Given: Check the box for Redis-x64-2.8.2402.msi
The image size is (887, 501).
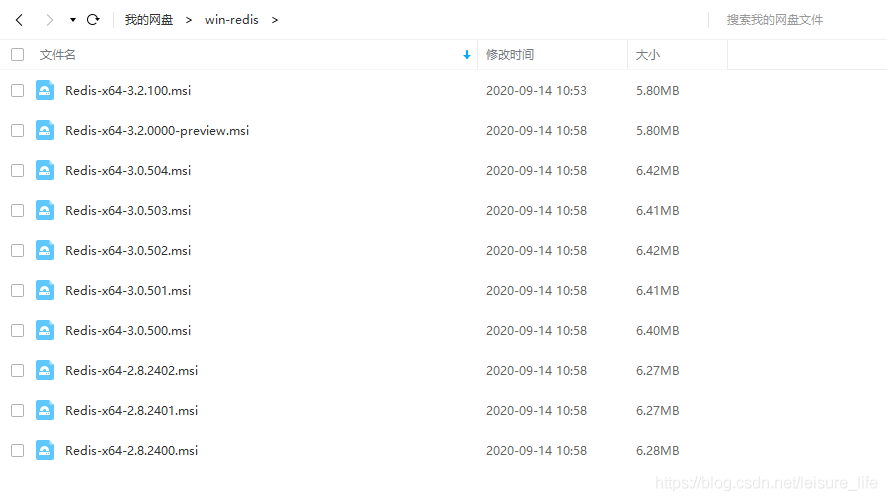Looking at the screenshot, I should click(18, 370).
